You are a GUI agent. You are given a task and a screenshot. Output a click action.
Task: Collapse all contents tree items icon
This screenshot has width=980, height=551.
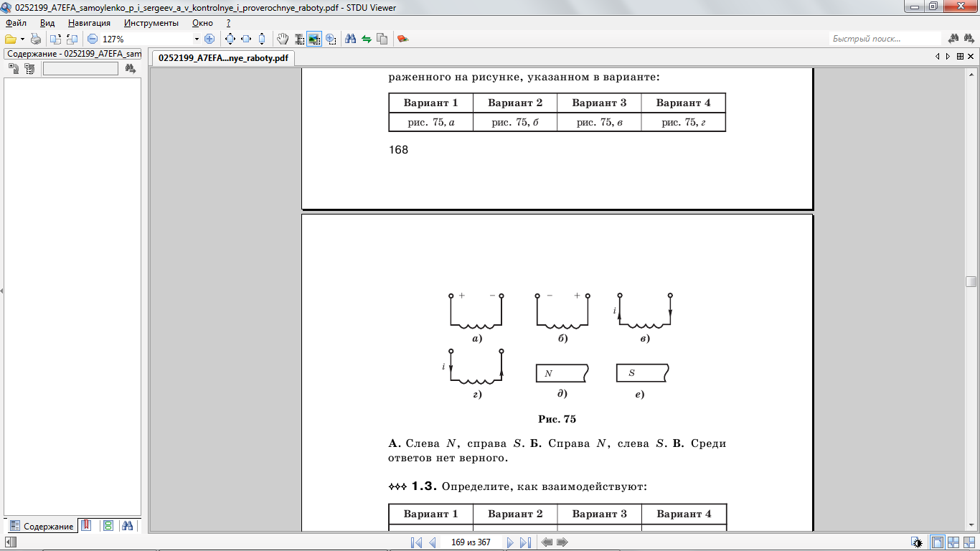point(29,69)
